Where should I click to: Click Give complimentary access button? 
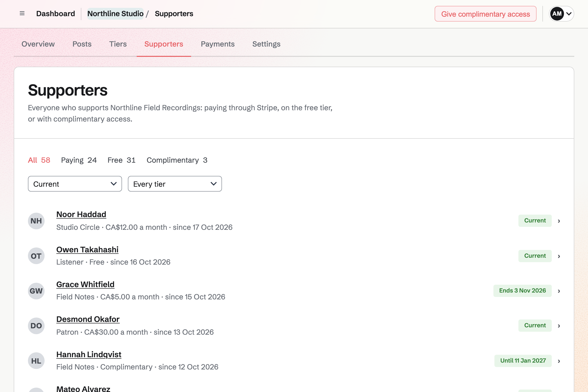click(485, 14)
